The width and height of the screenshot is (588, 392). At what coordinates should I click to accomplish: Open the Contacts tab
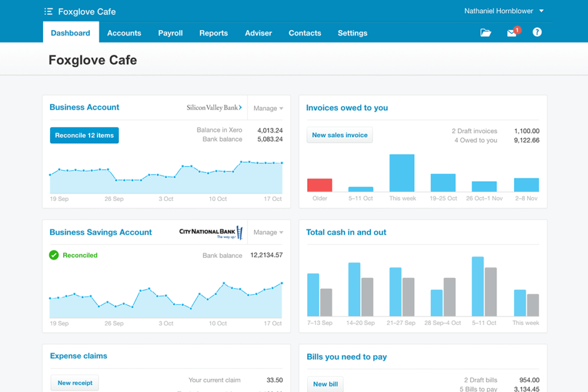click(304, 33)
